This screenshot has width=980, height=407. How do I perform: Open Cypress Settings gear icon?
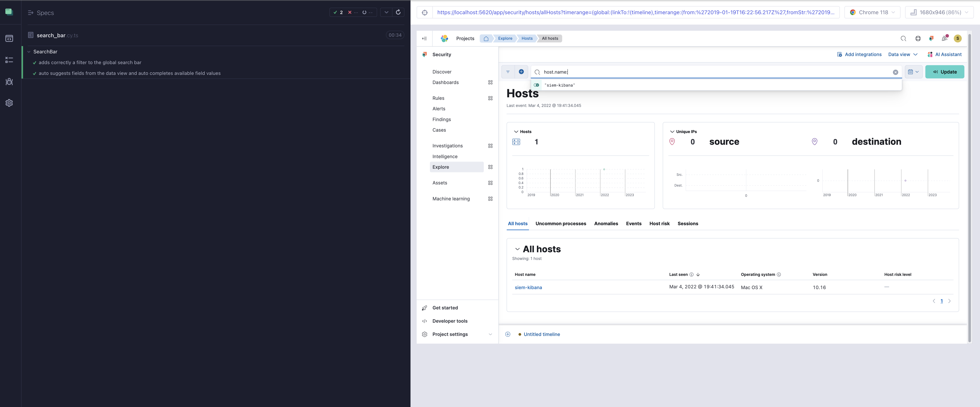(x=9, y=103)
